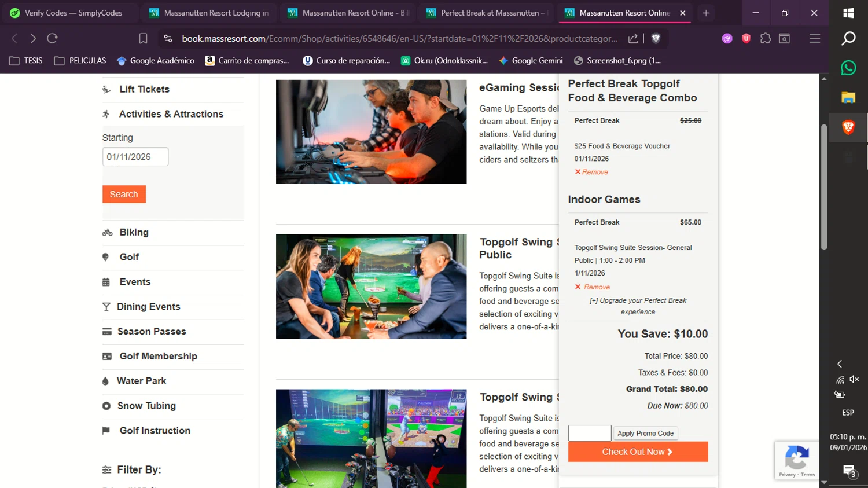
Task: Open Google Académico bookmark
Action: 156,60
